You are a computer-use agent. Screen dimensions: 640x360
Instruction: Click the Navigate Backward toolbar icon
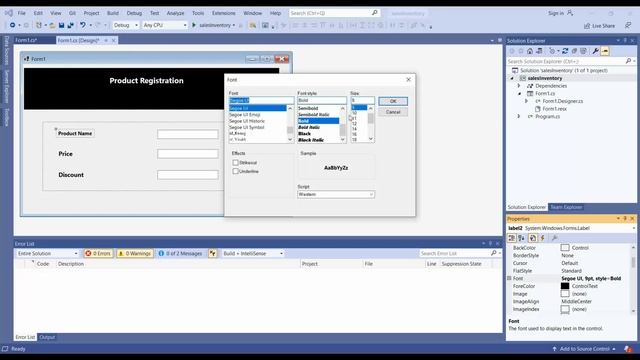click(13, 25)
